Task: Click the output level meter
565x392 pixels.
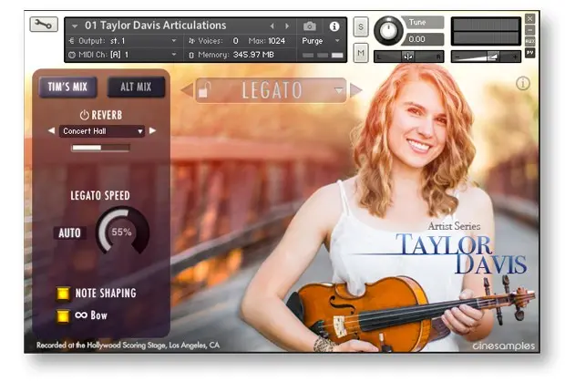Action: [x=486, y=31]
